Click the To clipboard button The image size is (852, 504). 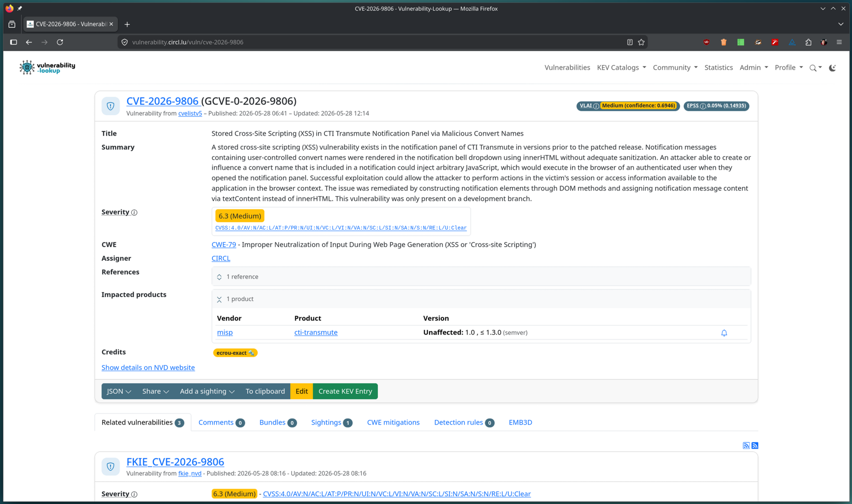tap(265, 391)
